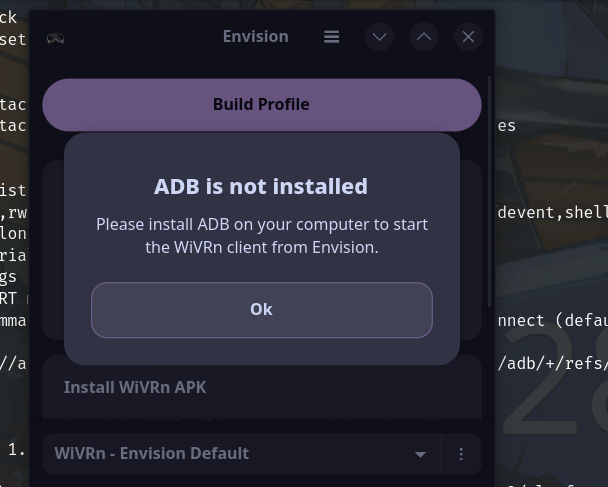Open the WiVRn - Envision Default profile dropdown
This screenshot has height=487, width=608.
click(230, 454)
